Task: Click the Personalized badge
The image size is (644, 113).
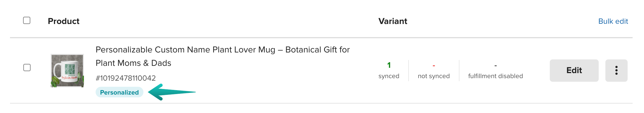Action: [x=120, y=92]
